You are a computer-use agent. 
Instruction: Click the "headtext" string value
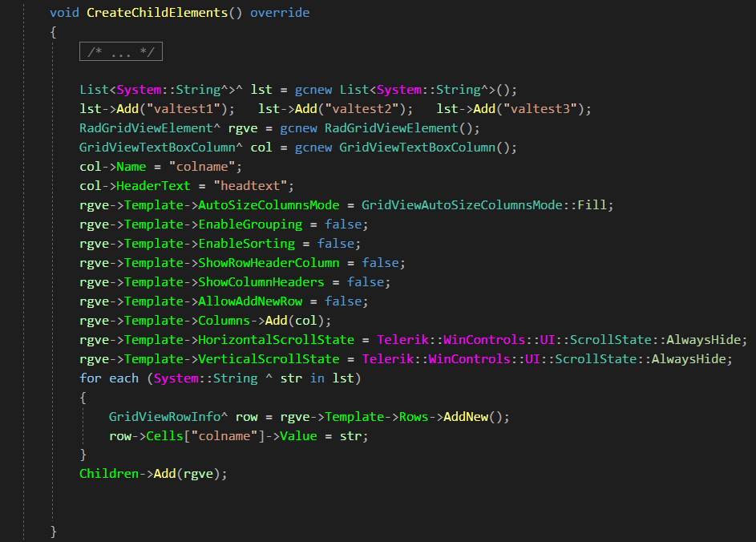coord(250,186)
